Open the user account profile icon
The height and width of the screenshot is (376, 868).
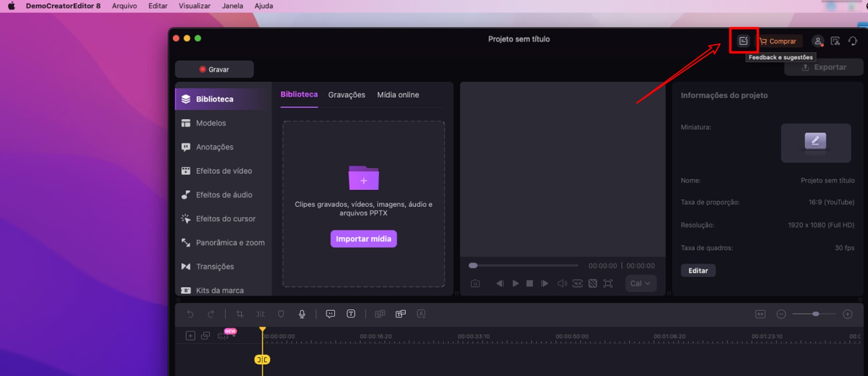817,41
